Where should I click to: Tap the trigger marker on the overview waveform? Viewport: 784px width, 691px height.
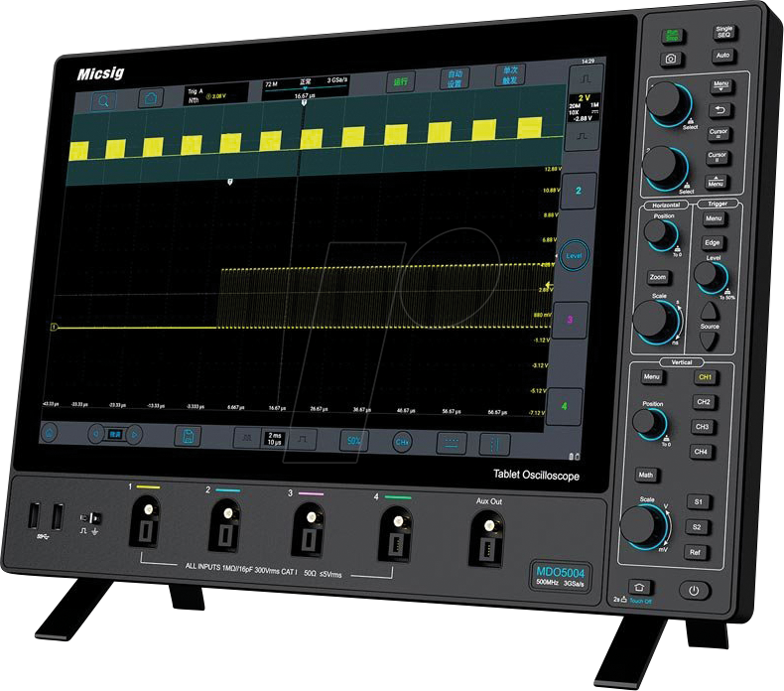[304, 102]
